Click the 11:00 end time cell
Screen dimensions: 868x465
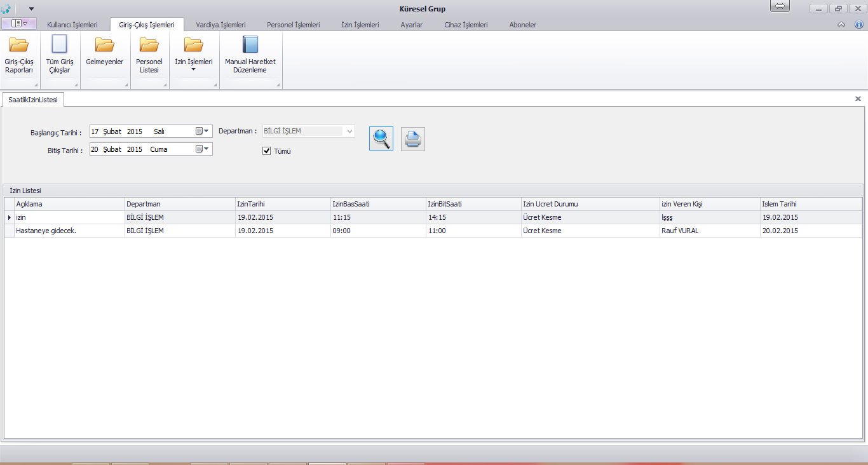pos(473,231)
